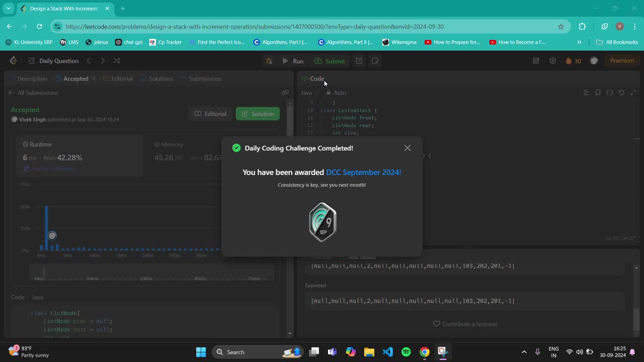Screen dimensions: 644x362
Task: Reset code to default icon
Action: [x=621, y=93]
